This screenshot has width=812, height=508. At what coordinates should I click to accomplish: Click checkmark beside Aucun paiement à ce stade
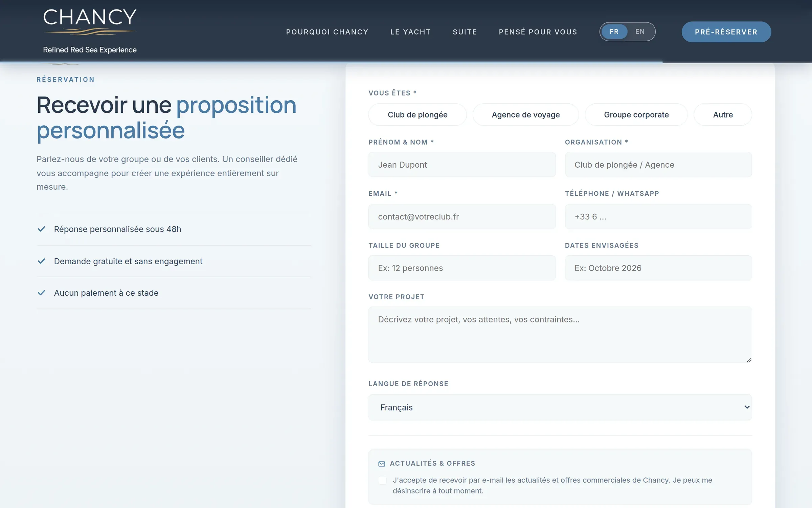point(41,293)
